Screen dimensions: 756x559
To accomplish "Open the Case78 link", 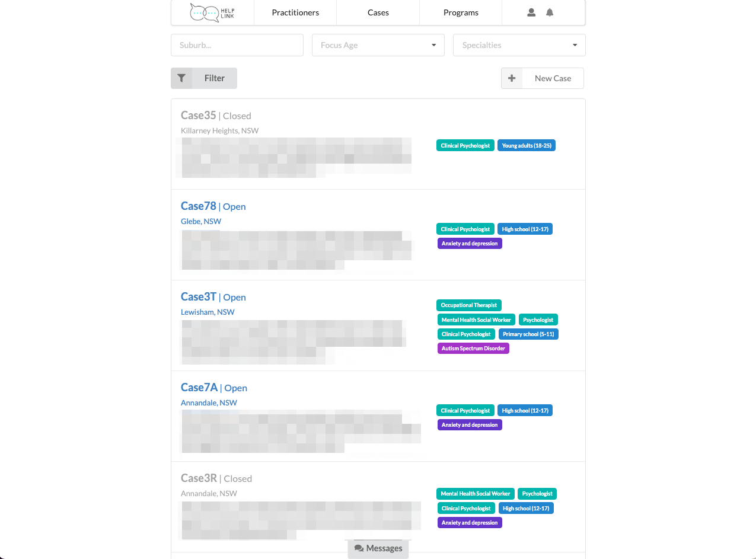I will (199, 206).
